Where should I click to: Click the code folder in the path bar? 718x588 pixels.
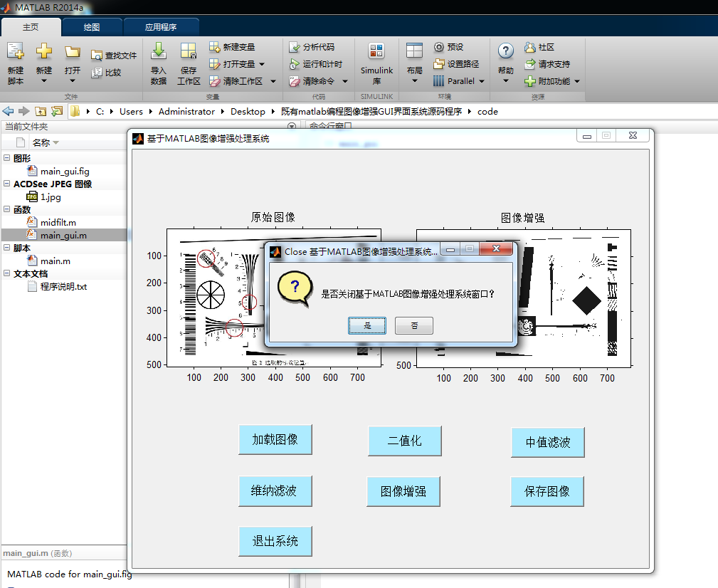click(x=487, y=111)
